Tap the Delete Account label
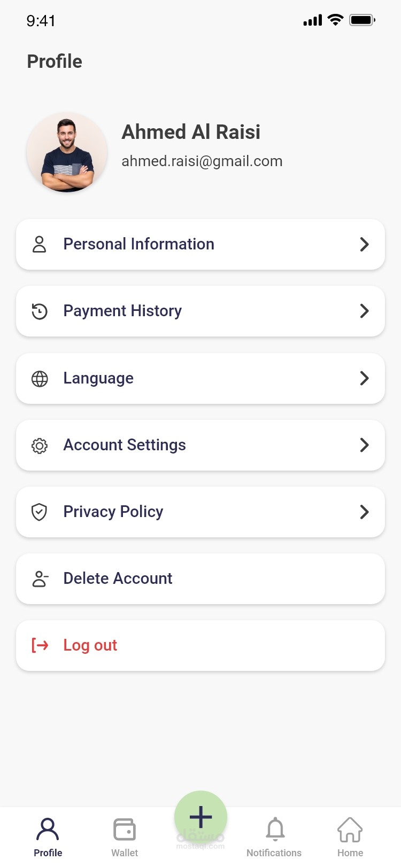This screenshot has height=868, width=401. click(x=118, y=578)
